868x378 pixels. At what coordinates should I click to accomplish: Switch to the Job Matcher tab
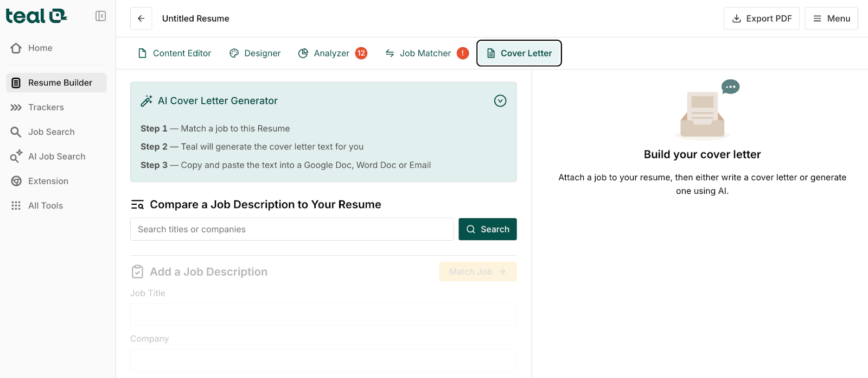(x=426, y=53)
